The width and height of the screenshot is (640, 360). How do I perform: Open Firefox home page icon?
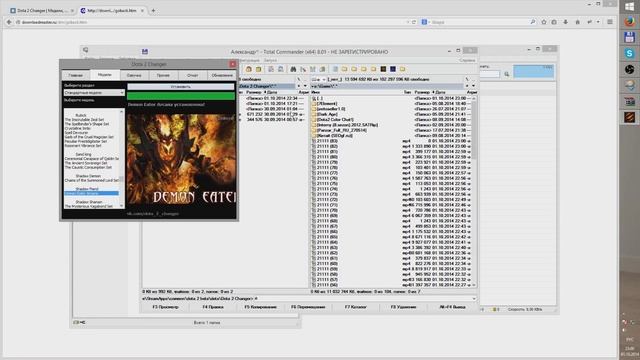[x=577, y=22]
